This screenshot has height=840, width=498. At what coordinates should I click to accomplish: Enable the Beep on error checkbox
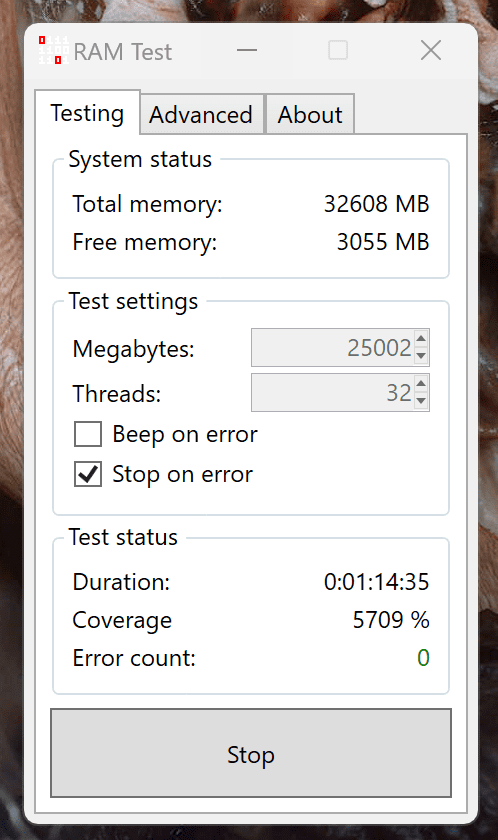pyautogui.click(x=88, y=434)
